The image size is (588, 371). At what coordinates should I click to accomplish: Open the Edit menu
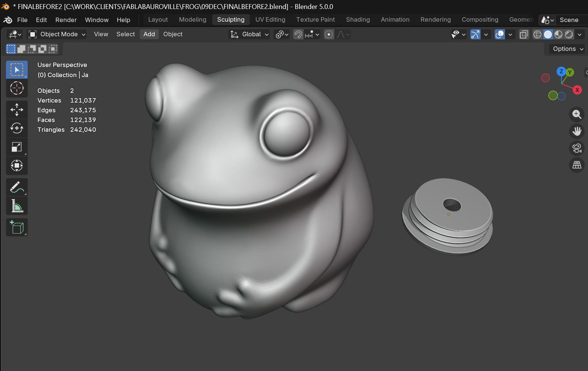pos(41,20)
